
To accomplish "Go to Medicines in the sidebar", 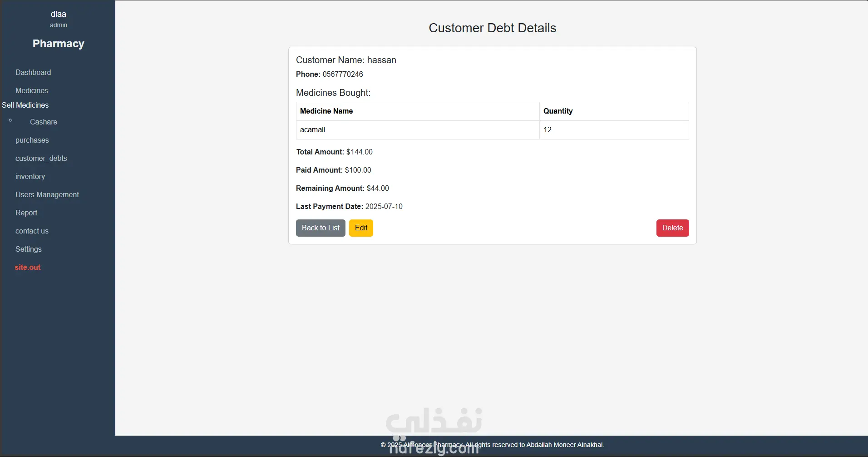I will [x=32, y=90].
